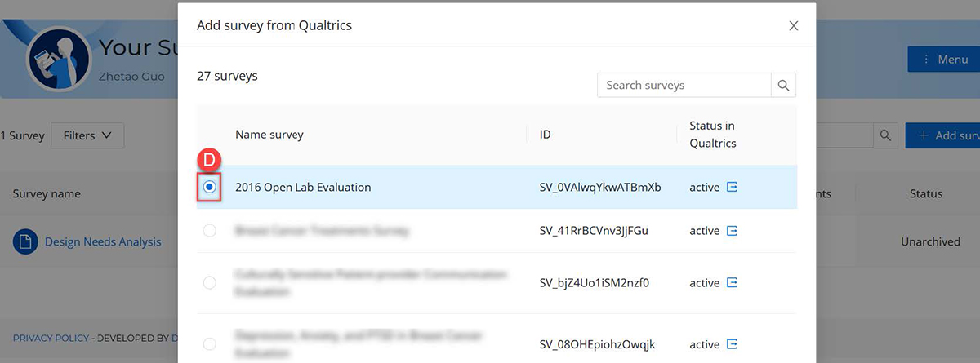Click the Zhetao Guo user name
The image size is (980, 363).
[131, 77]
